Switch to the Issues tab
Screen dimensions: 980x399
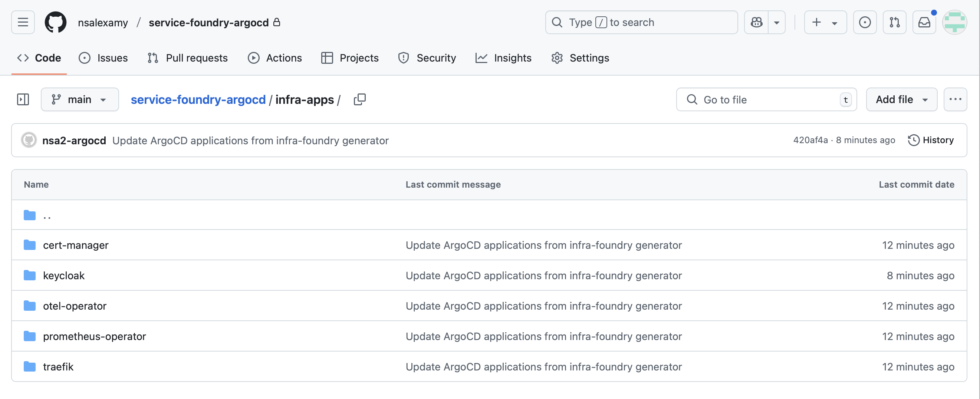pos(103,58)
